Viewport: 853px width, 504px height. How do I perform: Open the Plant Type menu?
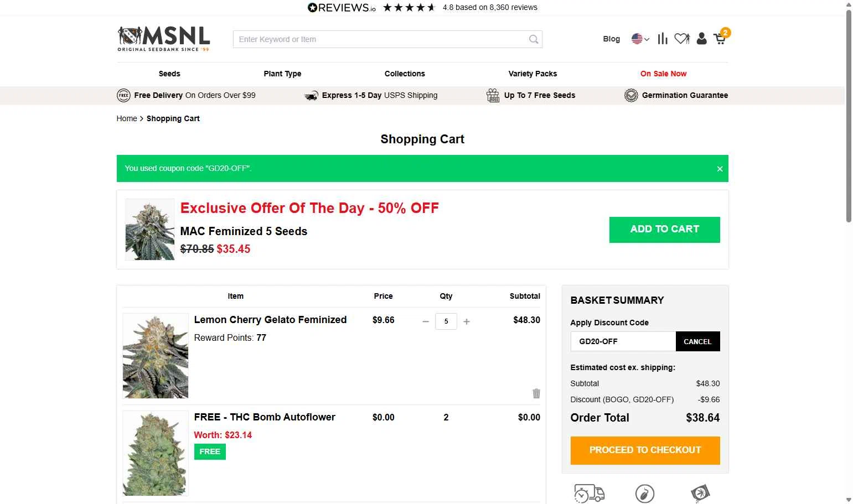(x=282, y=74)
